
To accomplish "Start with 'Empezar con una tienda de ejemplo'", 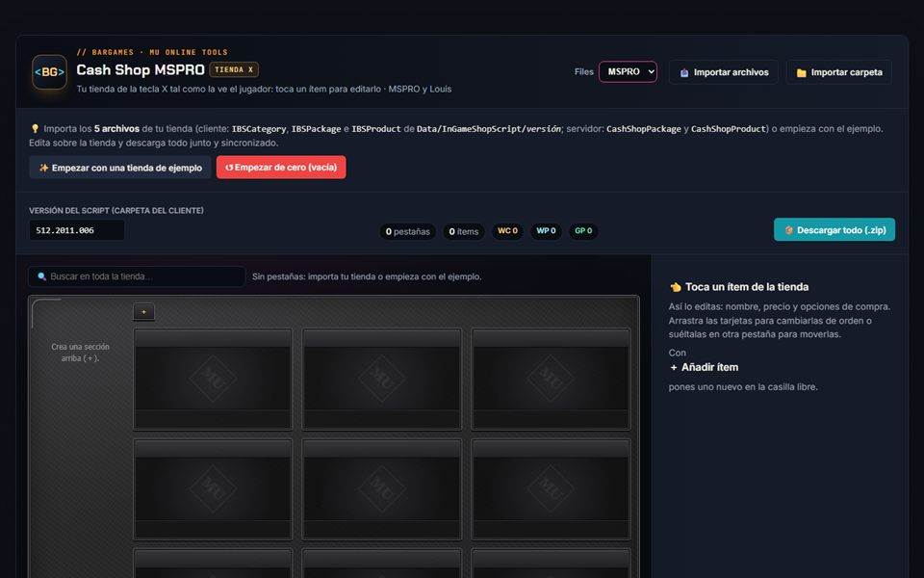I will [x=120, y=168].
